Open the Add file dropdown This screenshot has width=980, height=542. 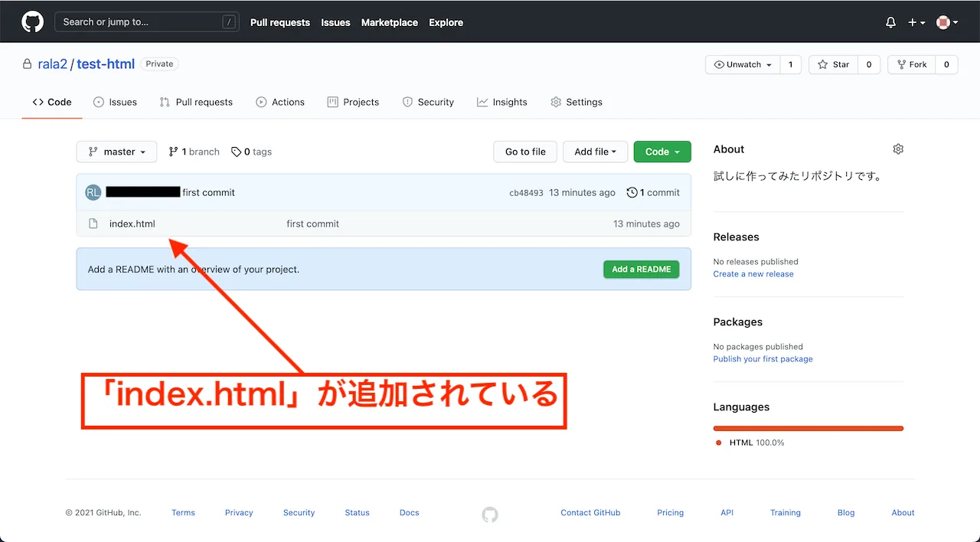click(596, 152)
